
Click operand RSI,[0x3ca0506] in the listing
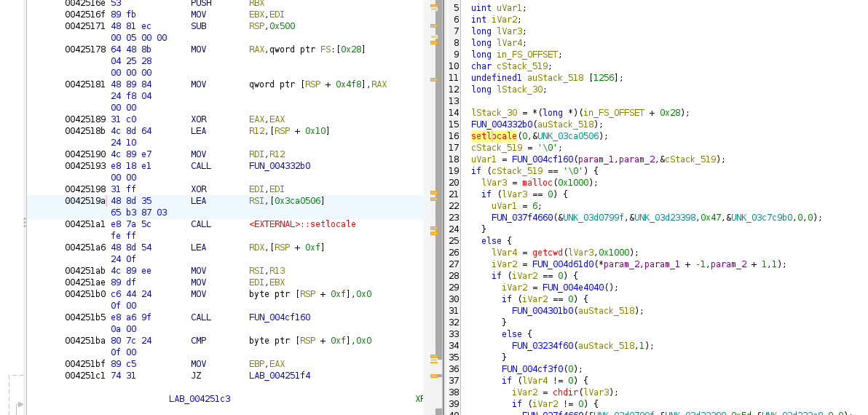click(287, 200)
